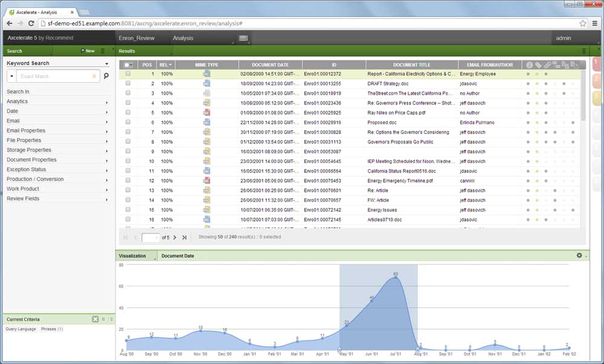
Task: Go to the next results page
Action: coord(175,237)
